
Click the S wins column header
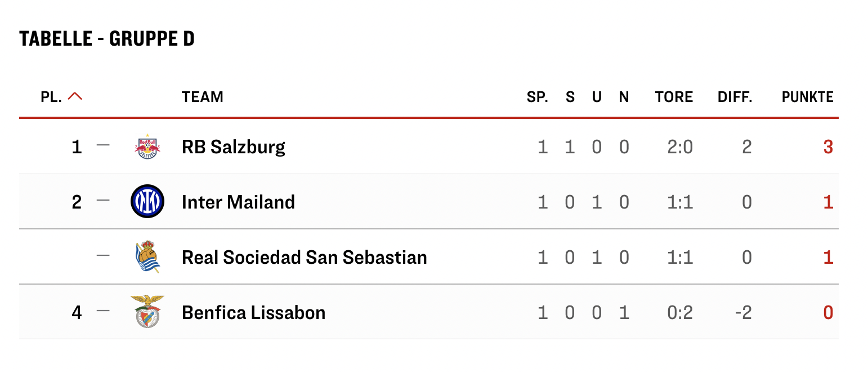[x=570, y=97]
